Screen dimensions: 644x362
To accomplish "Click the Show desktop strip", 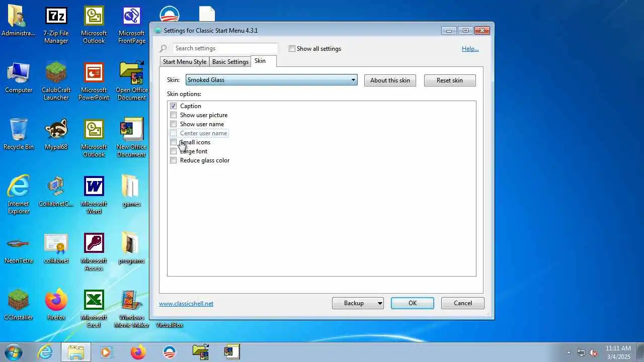I will pos(640,352).
